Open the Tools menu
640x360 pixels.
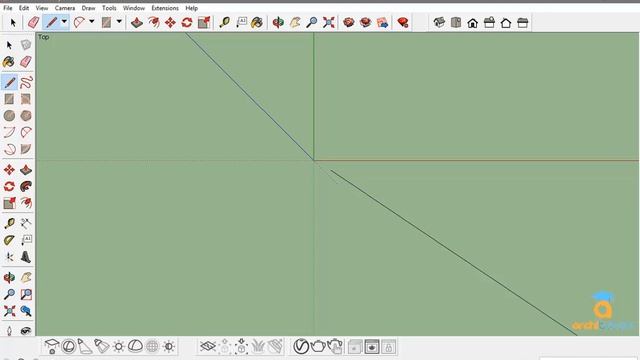(109, 8)
